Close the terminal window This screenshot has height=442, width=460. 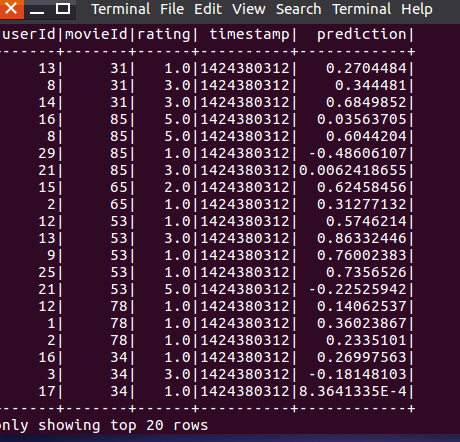click(x=11, y=9)
